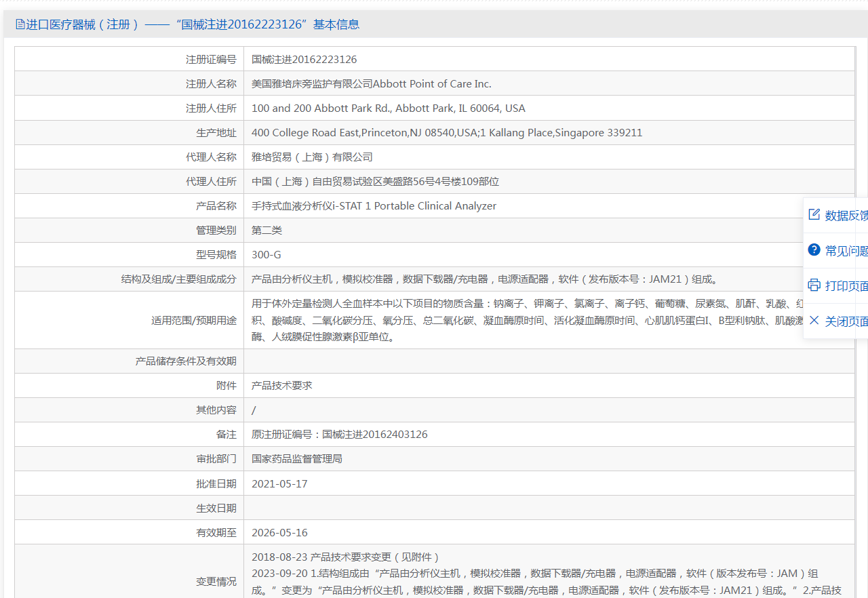Viewport: 868px width, 598px height.
Task: Click the 适用范围/预期用途 label
Action: [x=194, y=320]
